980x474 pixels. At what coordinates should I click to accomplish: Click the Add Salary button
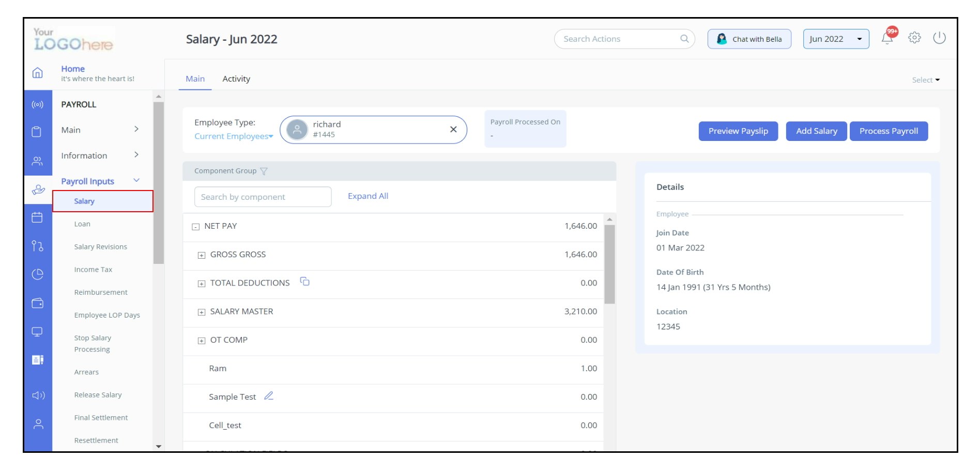(x=816, y=131)
